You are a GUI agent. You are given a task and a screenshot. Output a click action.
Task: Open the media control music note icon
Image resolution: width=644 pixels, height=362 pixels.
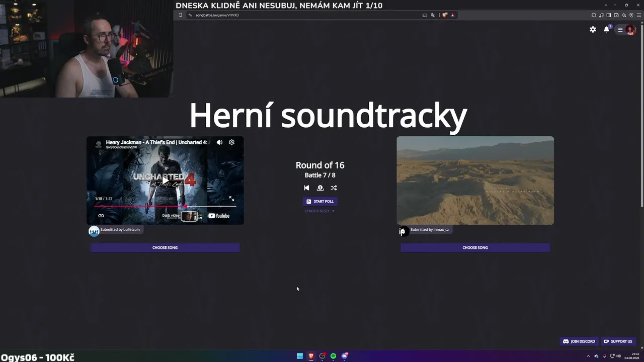pos(601,15)
